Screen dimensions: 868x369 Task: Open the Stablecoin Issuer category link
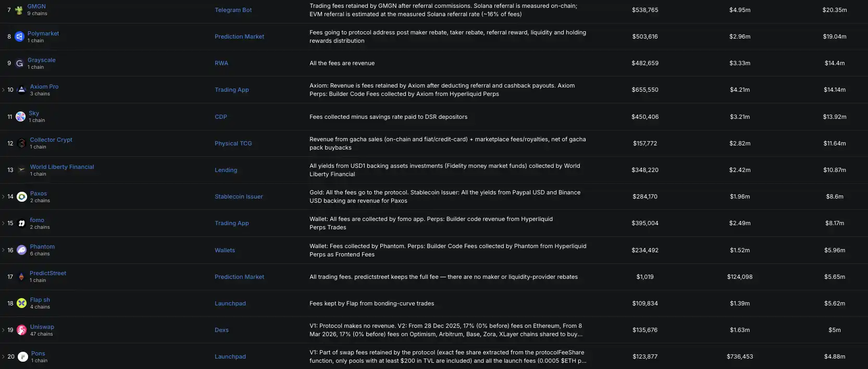tap(239, 196)
